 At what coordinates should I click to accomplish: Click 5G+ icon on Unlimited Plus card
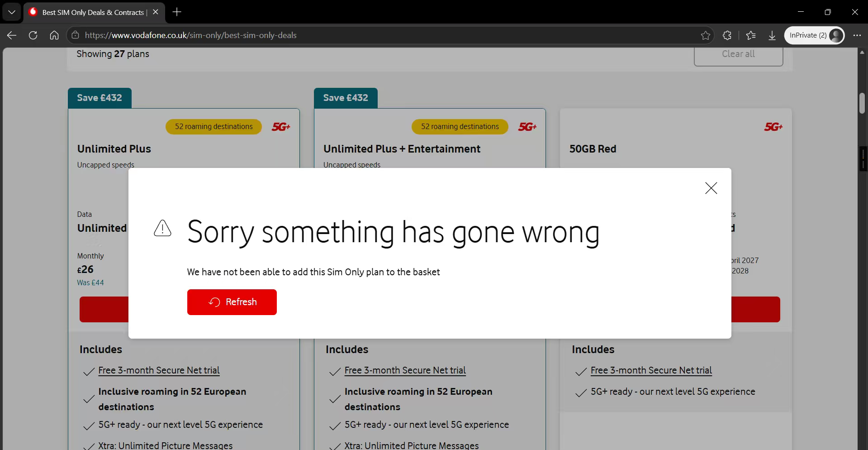coord(281,127)
